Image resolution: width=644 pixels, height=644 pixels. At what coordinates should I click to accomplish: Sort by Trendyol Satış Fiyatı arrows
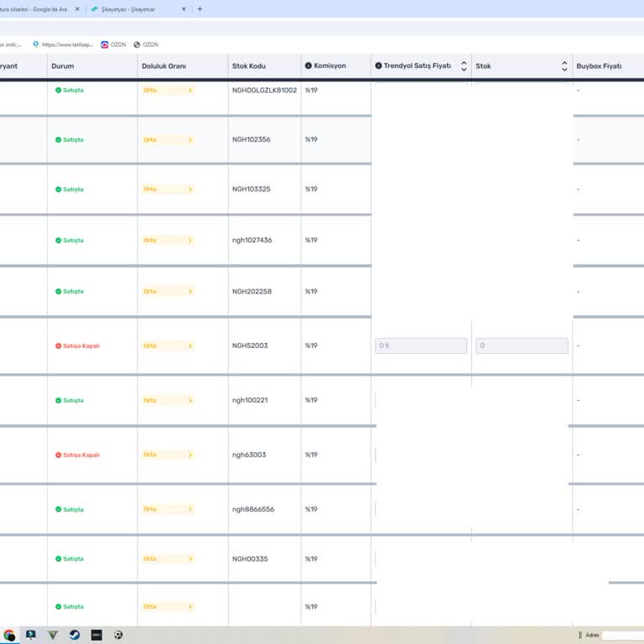point(464,66)
